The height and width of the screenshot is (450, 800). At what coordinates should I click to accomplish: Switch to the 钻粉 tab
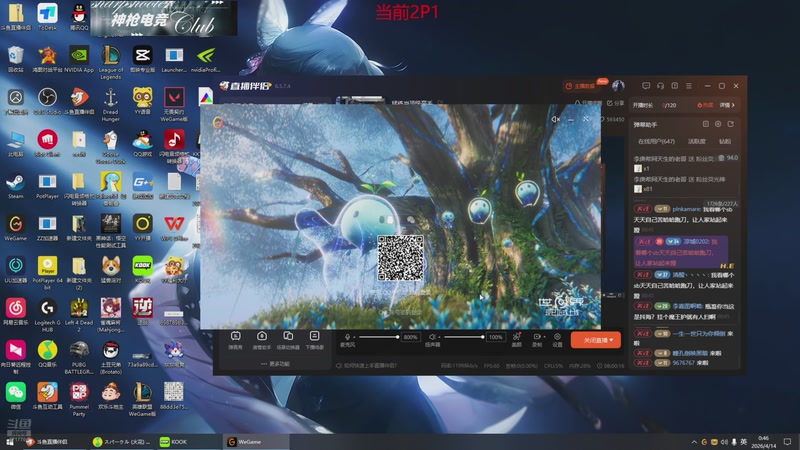724,141
